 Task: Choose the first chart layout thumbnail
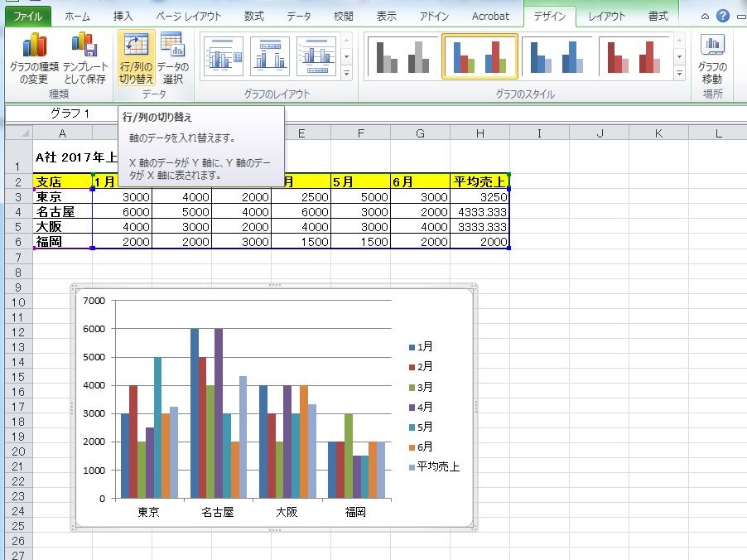[x=222, y=56]
